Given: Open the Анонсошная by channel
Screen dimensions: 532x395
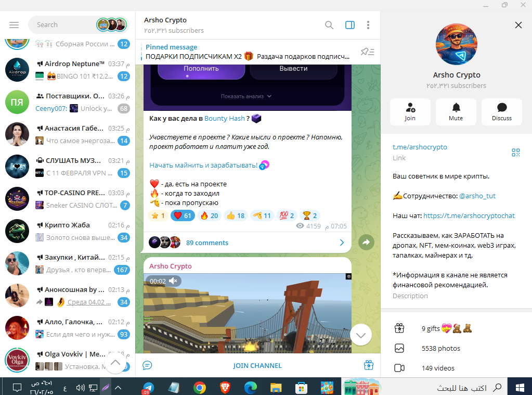Looking at the screenshot, I should (68, 296).
